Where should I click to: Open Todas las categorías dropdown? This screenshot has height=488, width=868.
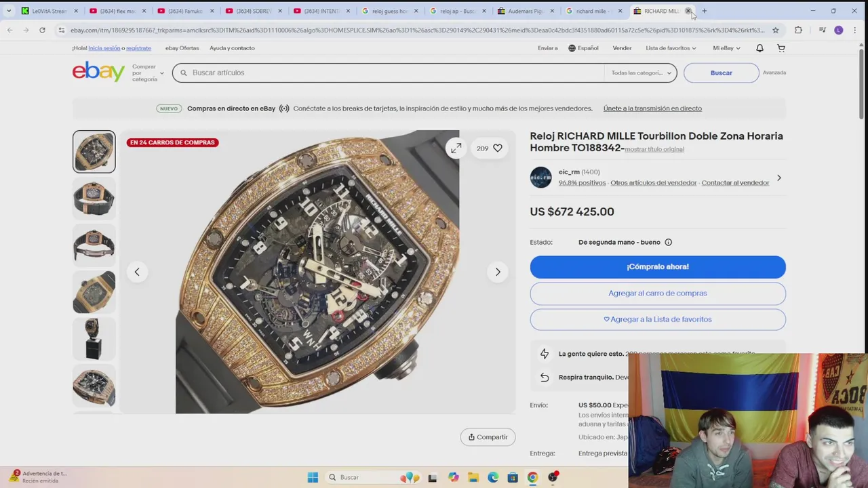pos(641,73)
